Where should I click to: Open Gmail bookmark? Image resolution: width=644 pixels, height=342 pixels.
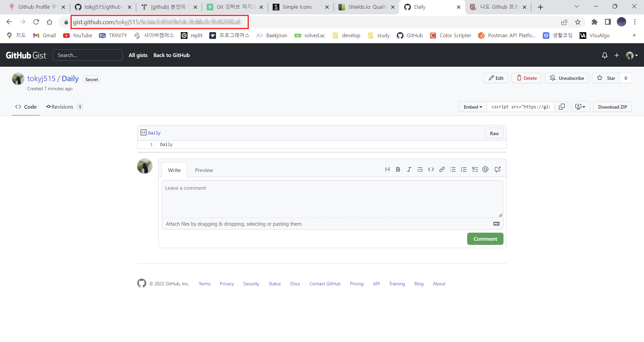(44, 35)
